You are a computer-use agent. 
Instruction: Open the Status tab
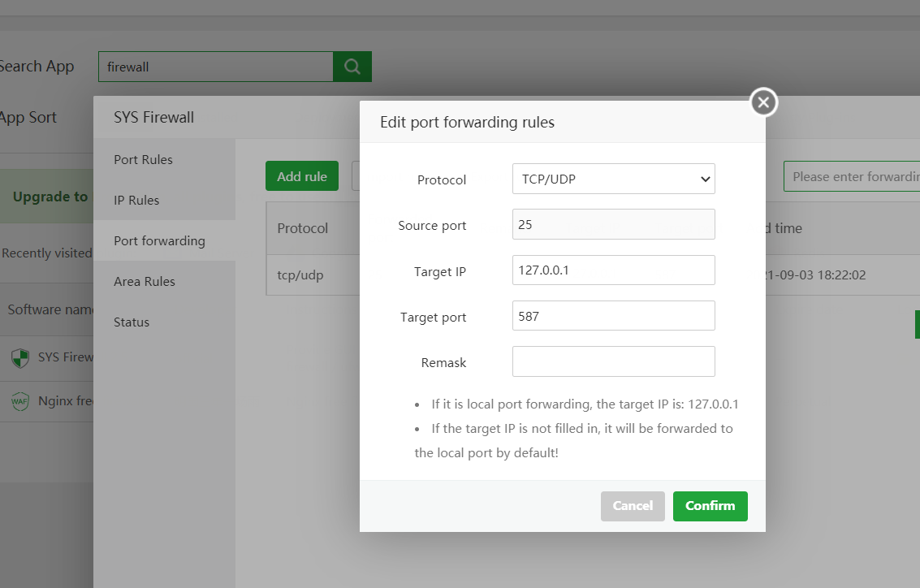[132, 322]
